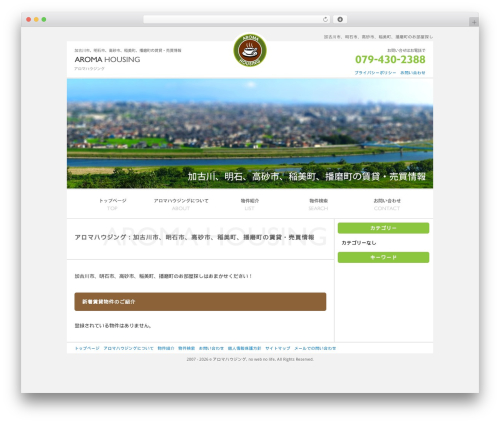The height and width of the screenshot is (423, 500).
Task: Open the footer 個人情報保護方針 link
Action: click(x=244, y=348)
